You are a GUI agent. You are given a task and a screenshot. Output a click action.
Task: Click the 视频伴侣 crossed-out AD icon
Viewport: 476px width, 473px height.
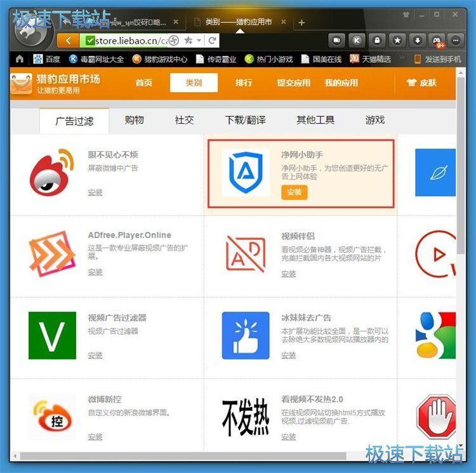coord(246,254)
